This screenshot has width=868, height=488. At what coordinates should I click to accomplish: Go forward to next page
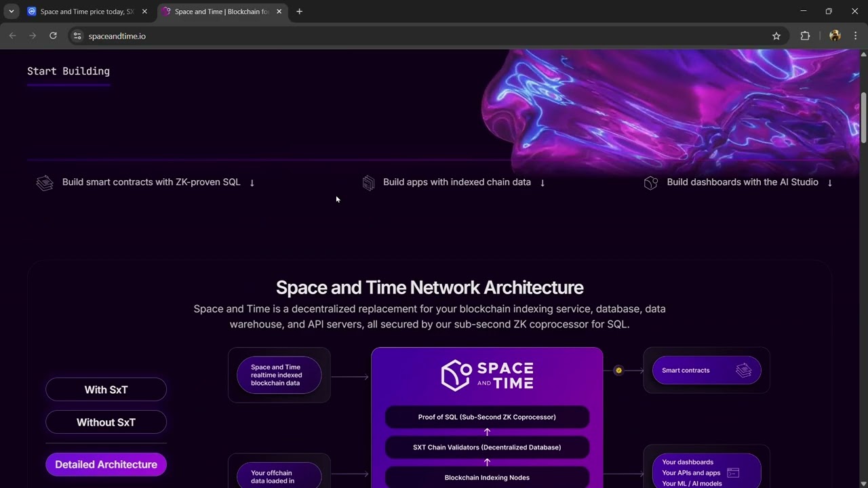(33, 36)
